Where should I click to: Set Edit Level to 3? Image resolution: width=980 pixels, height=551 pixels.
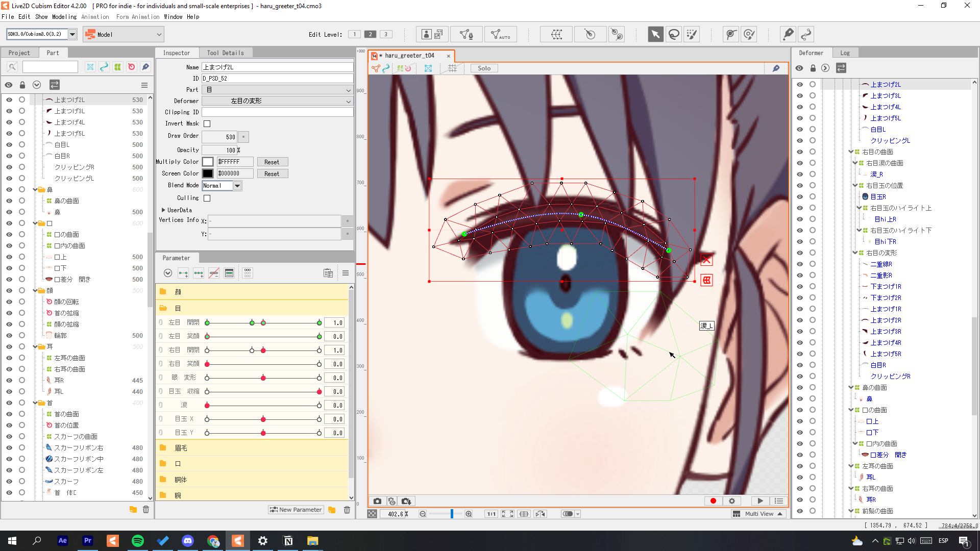[x=386, y=34]
